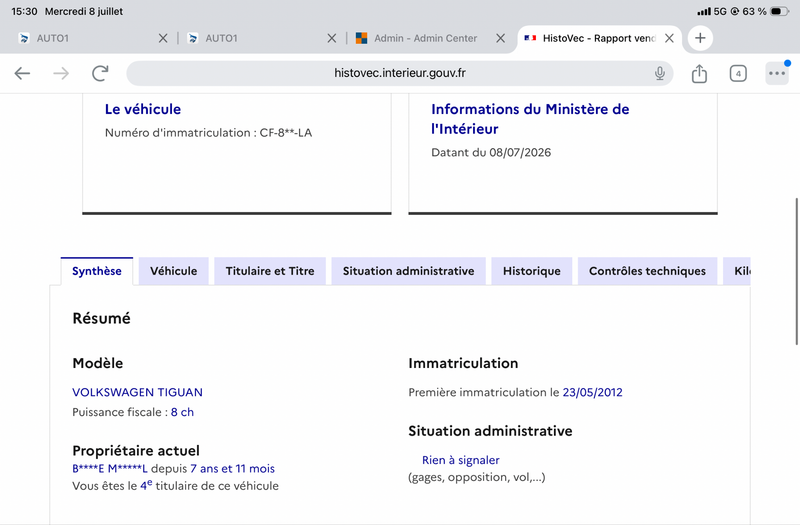Screen dimensions: 800x525
Task: Show the open tabs counter (4)
Action: click(x=738, y=73)
